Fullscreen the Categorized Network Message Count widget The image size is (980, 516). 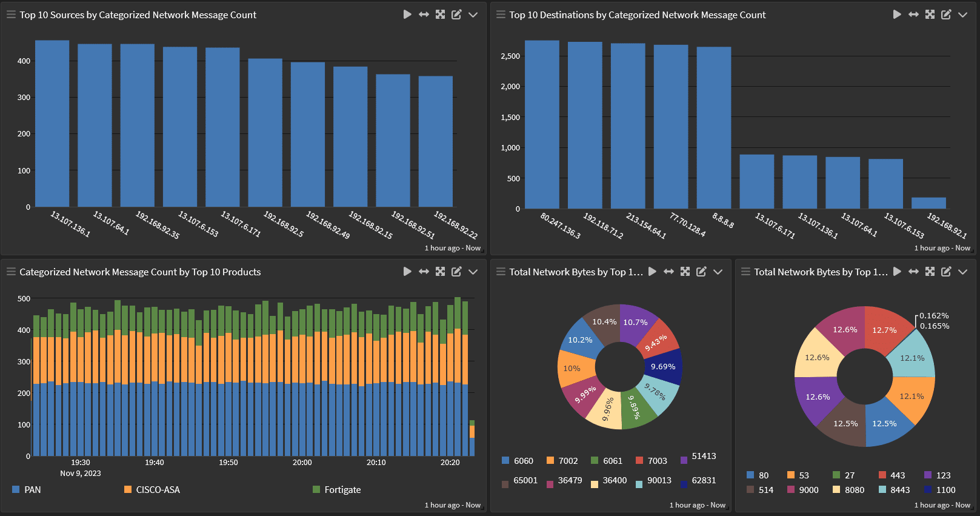pyautogui.click(x=440, y=272)
